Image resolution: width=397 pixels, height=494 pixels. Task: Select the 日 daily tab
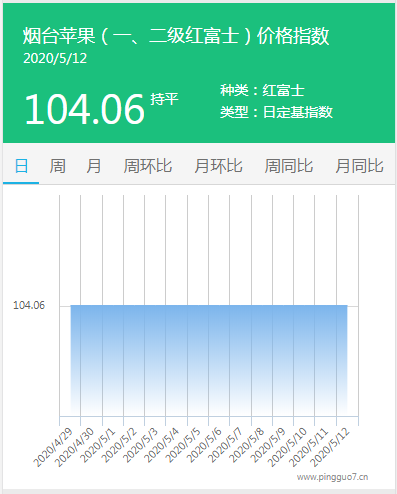pos(21,166)
